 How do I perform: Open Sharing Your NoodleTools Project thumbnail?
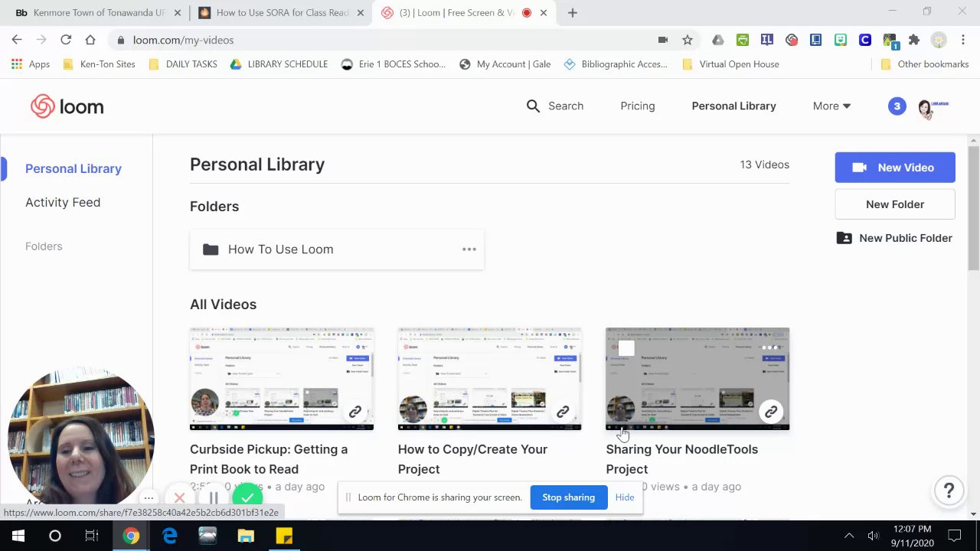[x=697, y=379]
